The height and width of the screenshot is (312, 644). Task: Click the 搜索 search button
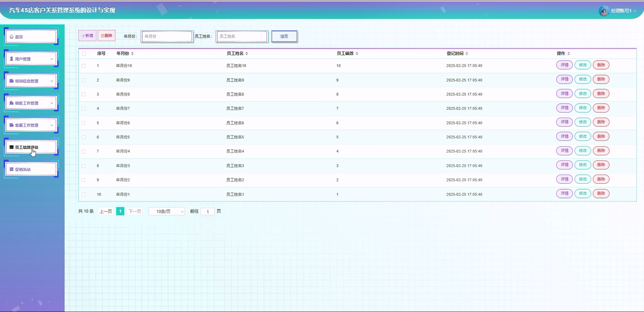pyautogui.click(x=284, y=36)
